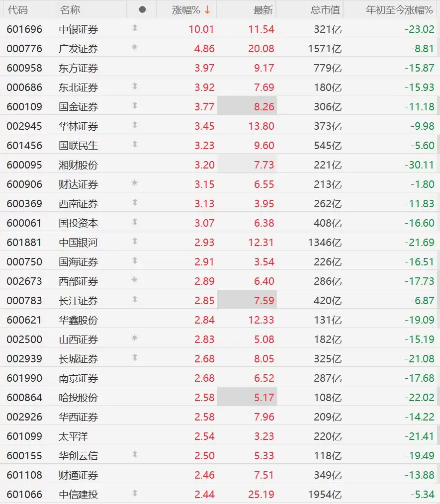Click the 545亿 market cap value
The width and height of the screenshot is (440, 504).
[x=328, y=146]
